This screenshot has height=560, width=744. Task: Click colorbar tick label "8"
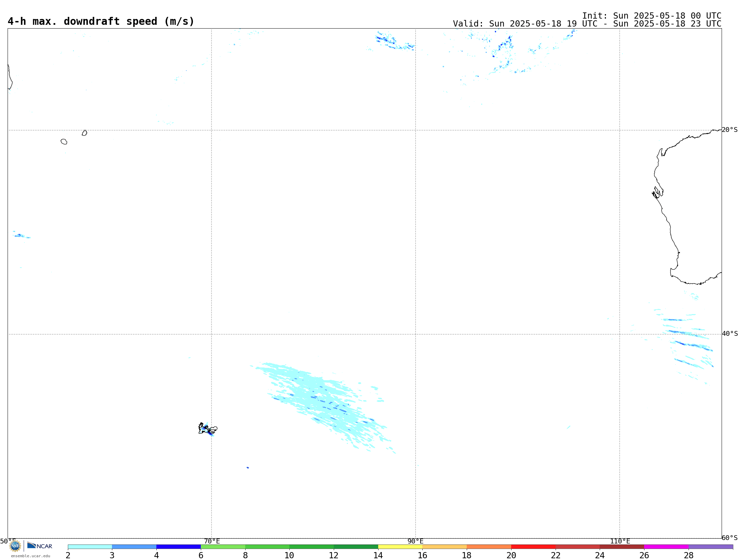click(x=245, y=555)
